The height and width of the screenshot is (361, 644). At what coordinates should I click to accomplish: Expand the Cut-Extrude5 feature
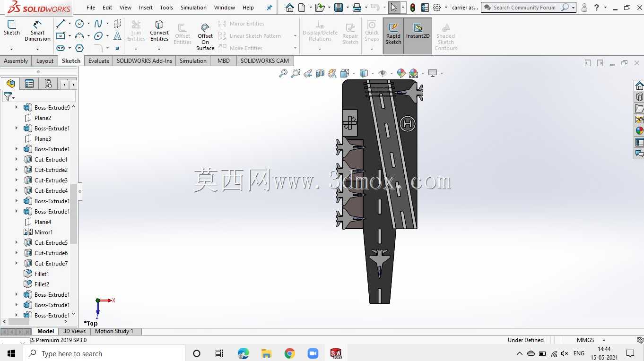point(17,242)
